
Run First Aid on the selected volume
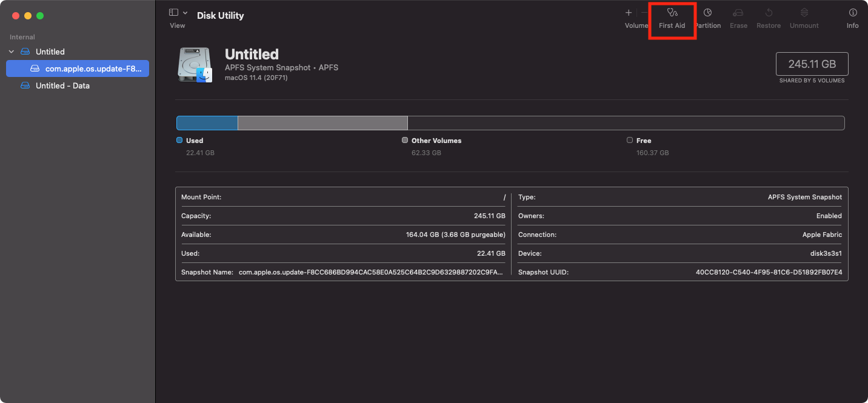pyautogui.click(x=672, y=18)
